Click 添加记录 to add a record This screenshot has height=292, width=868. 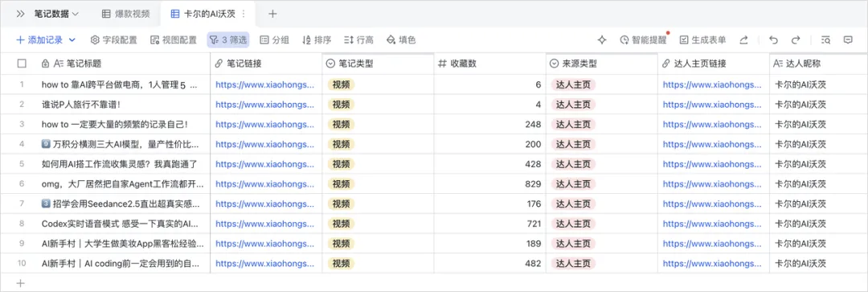pyautogui.click(x=39, y=40)
